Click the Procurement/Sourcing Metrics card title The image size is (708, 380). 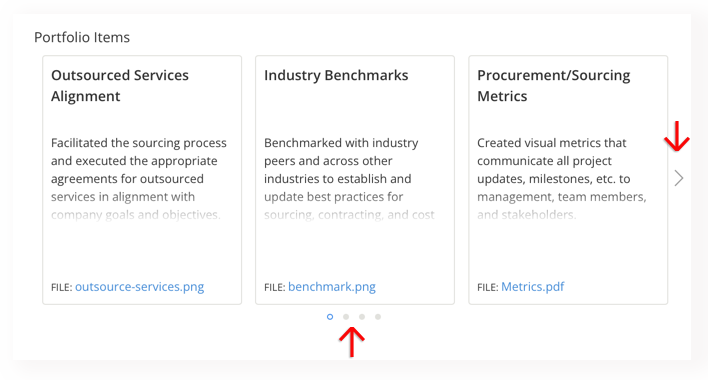(x=554, y=85)
